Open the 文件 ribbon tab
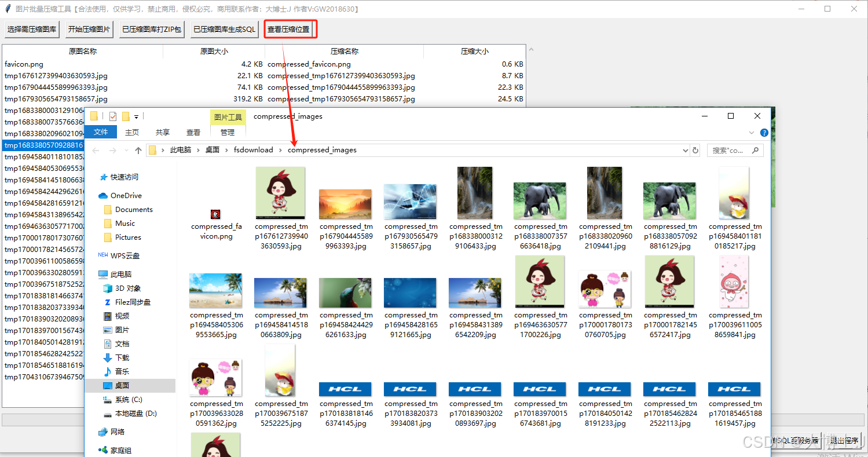The height and width of the screenshot is (457, 868). pos(101,132)
